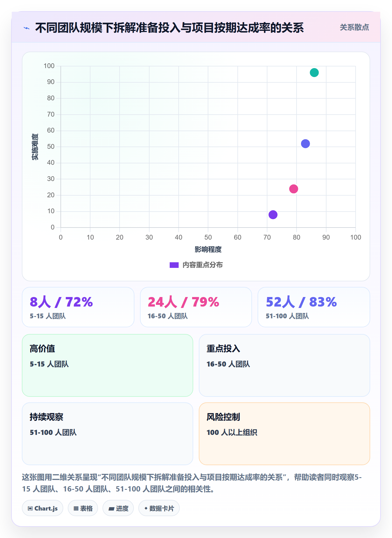Image resolution: width=392 pixels, height=538 pixels.
Task: Click the x-axis title 影响程度
Action: click(208, 249)
